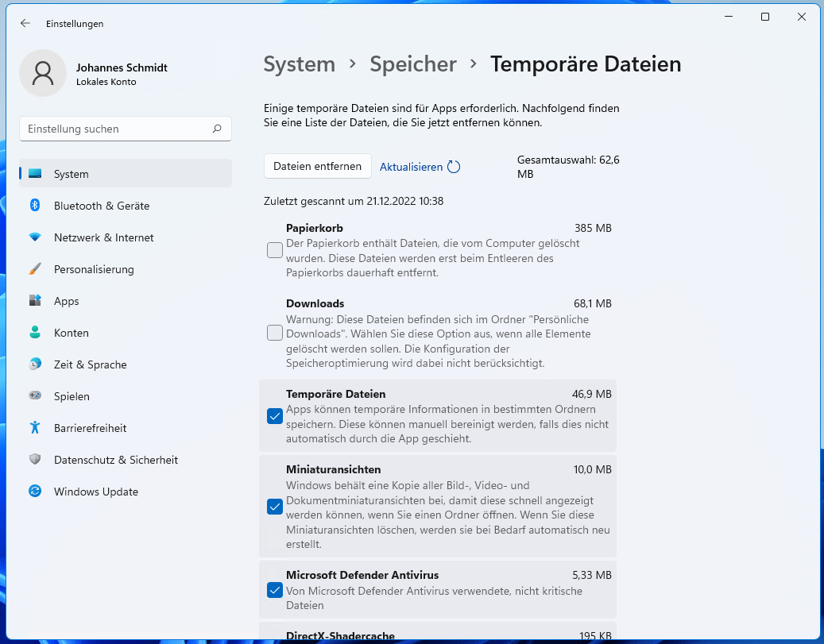This screenshot has height=644, width=824.
Task: Click the Papierkorb item title
Action: click(314, 228)
